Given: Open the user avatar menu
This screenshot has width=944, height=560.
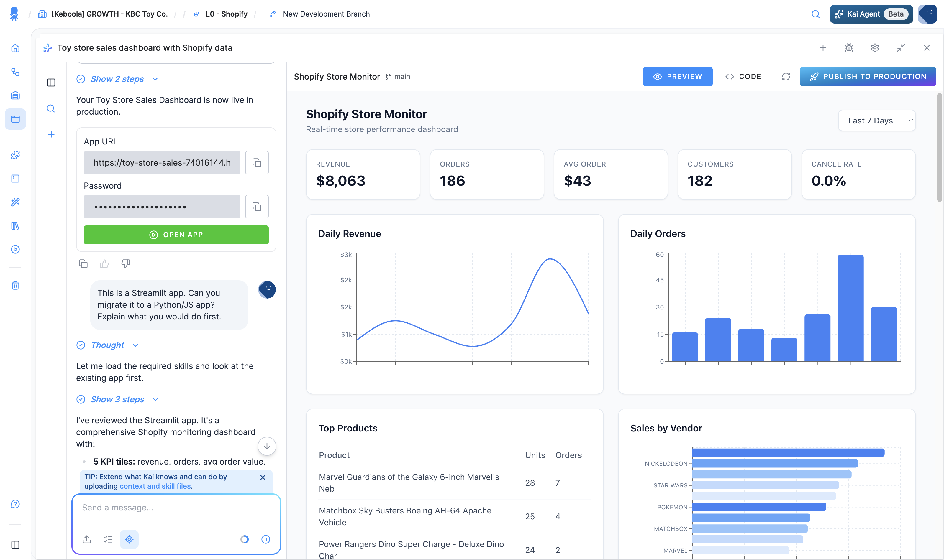Looking at the screenshot, I should (x=927, y=14).
